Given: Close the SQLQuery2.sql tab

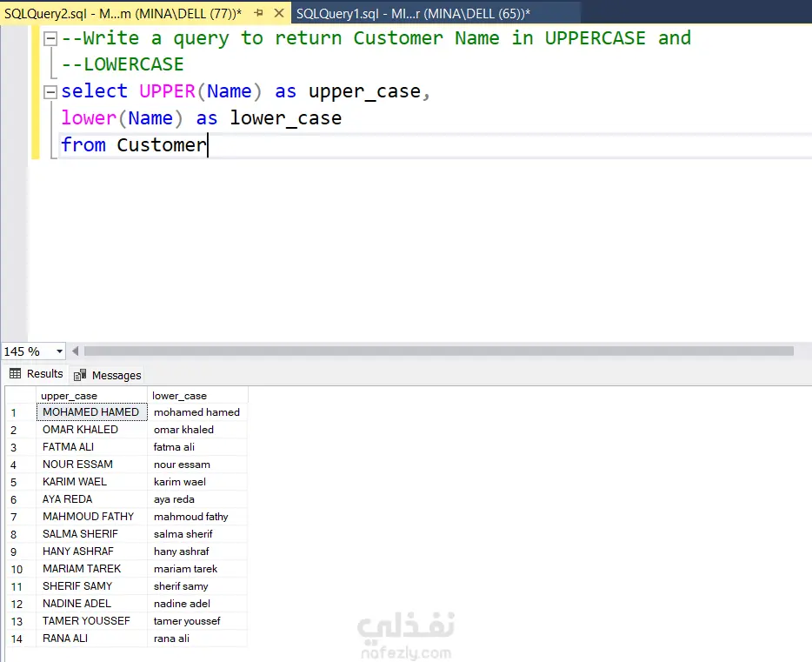Looking at the screenshot, I should pos(279,13).
